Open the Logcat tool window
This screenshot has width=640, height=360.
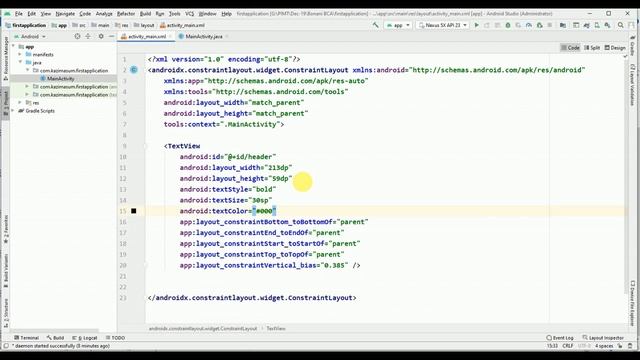(85, 338)
